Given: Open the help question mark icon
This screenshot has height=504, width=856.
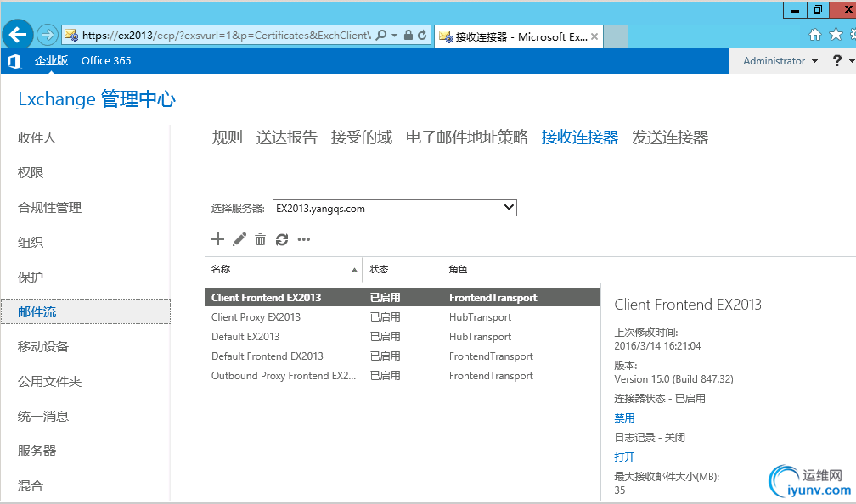Looking at the screenshot, I should [837, 60].
